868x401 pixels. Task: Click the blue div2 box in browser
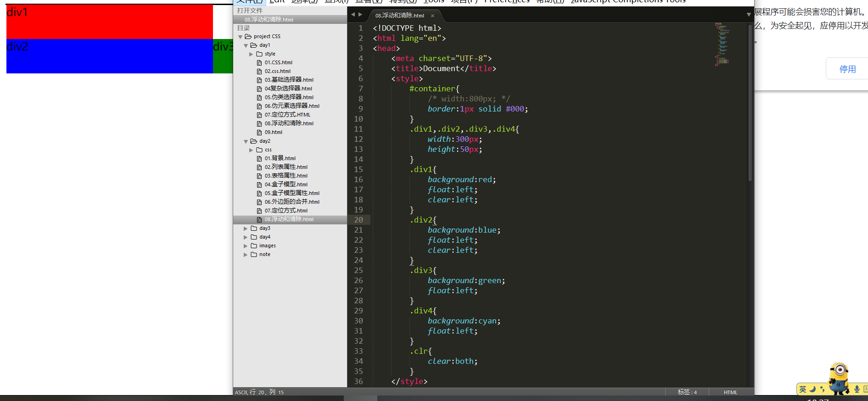coord(110,56)
